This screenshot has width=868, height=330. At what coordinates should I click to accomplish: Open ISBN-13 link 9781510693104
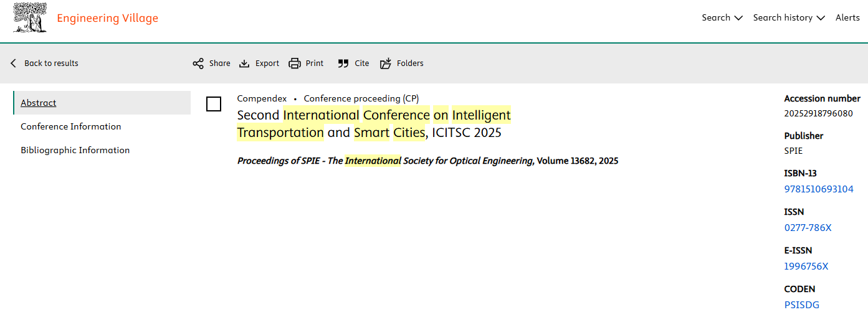(x=819, y=189)
